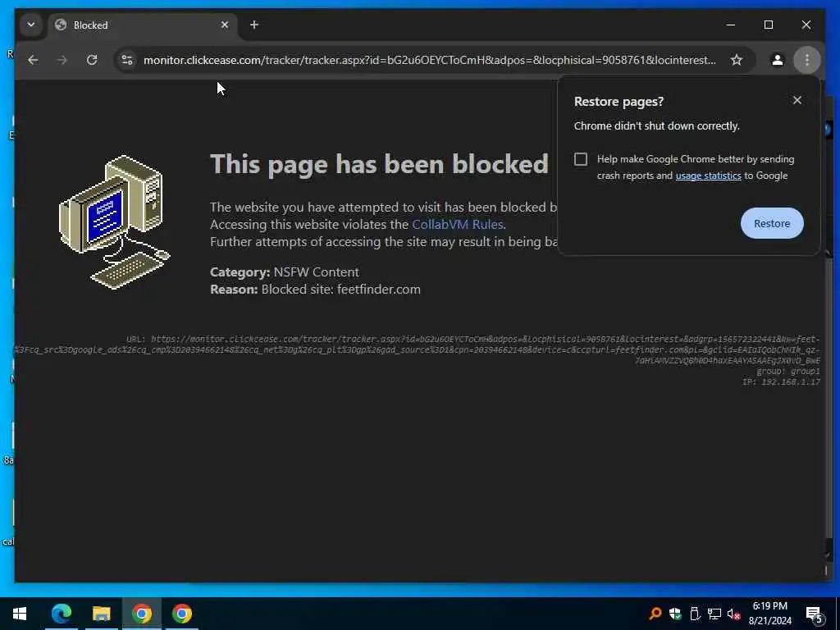This screenshot has width=840, height=630.
Task: Dismiss the Restore pages popup
Action: coord(797,100)
